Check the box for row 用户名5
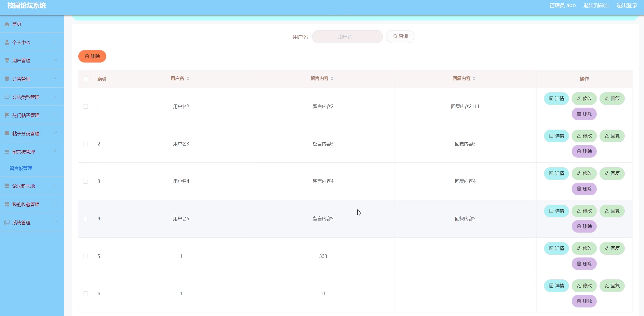 tap(85, 219)
